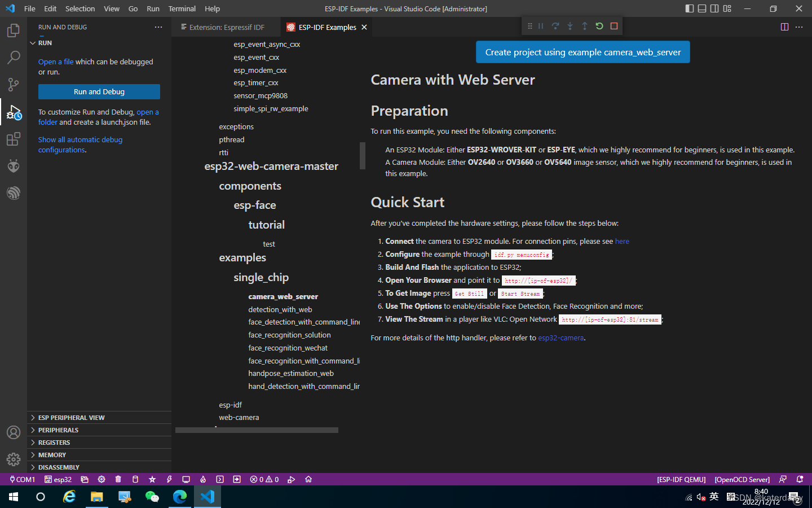Expand the ESP PERIPHERAL VIEW section
This screenshot has width=812, height=508.
pos(99,418)
